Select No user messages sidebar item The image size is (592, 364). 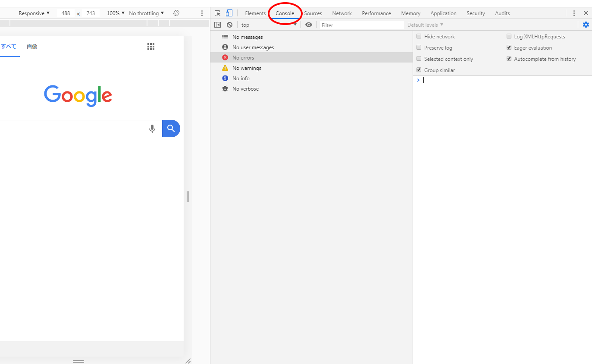(x=311, y=47)
